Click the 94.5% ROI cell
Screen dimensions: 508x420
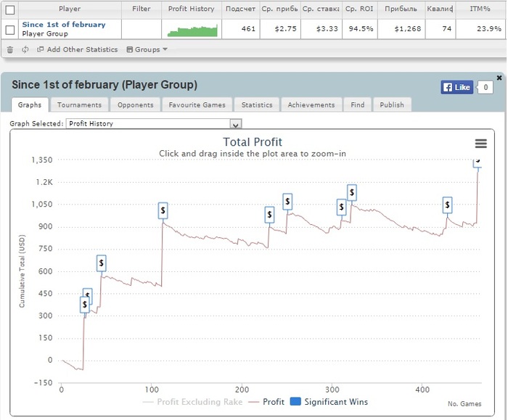(x=361, y=29)
